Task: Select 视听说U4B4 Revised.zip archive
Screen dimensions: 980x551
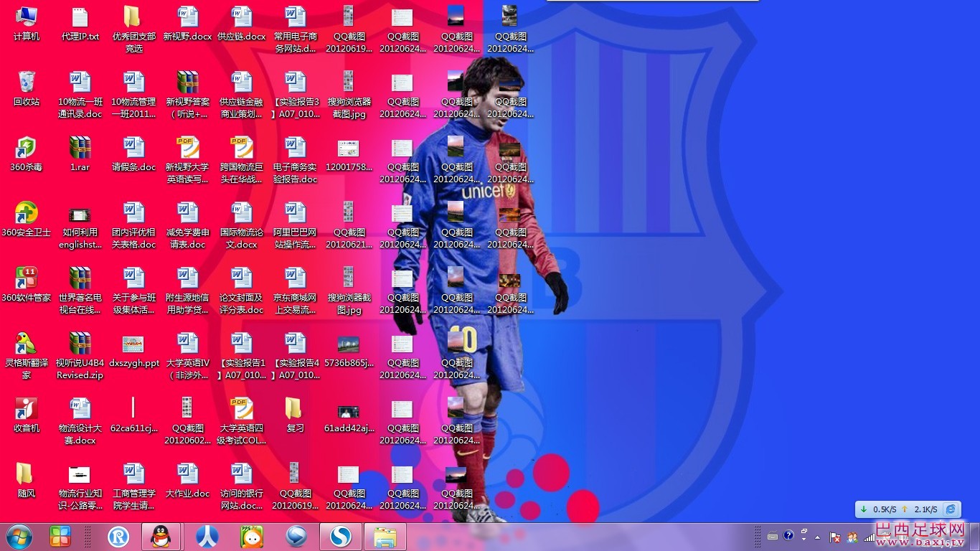Action: [x=80, y=356]
